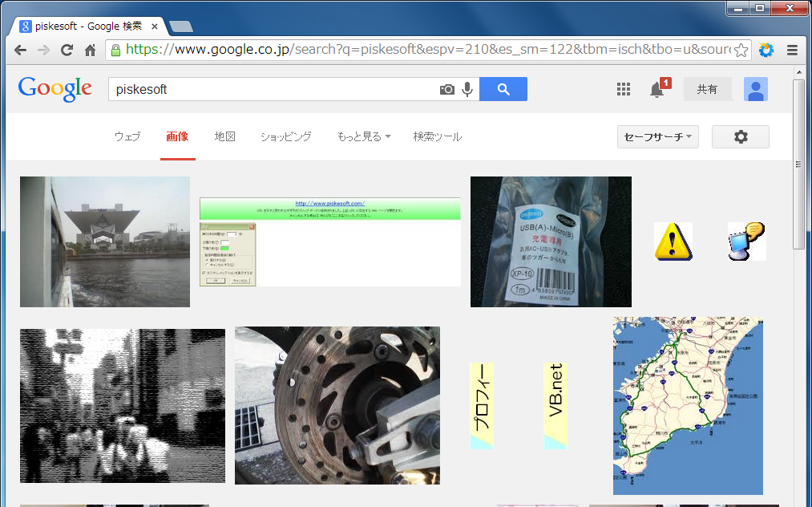The height and width of the screenshot is (507, 812).
Task: Open the computer with speech bubble image
Action: pos(747,241)
